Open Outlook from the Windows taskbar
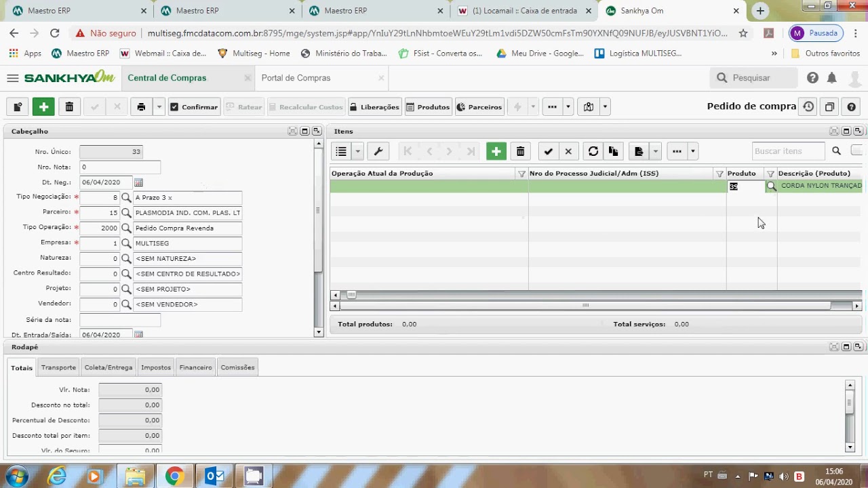The height and width of the screenshot is (488, 868). (x=214, y=476)
